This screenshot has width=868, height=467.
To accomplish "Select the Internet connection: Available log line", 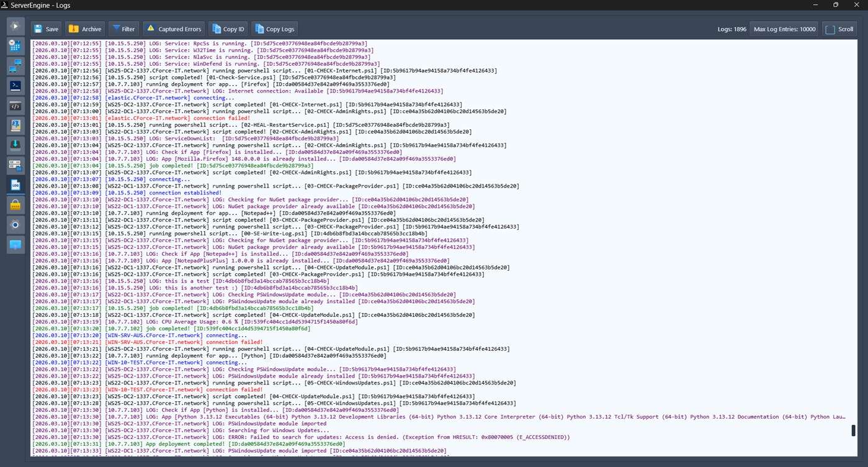I will click(x=238, y=91).
